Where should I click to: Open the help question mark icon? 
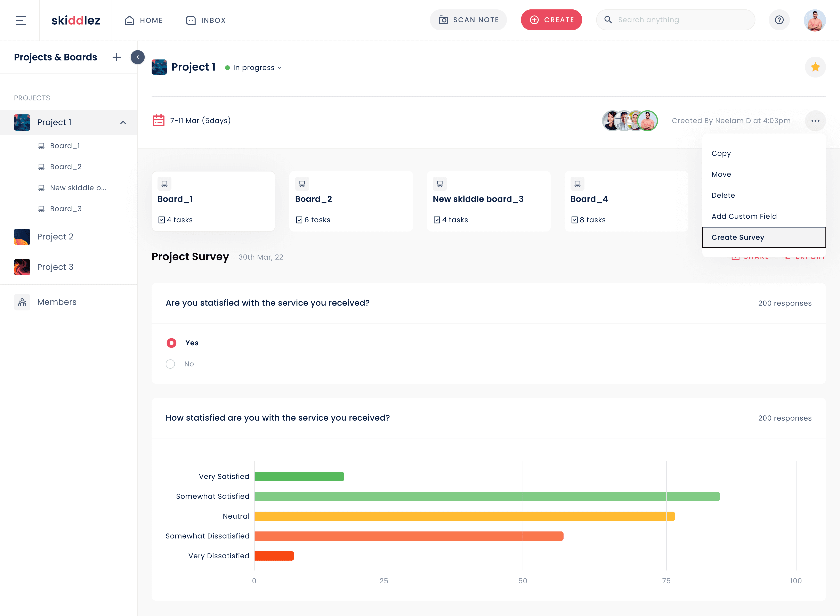coord(779,20)
